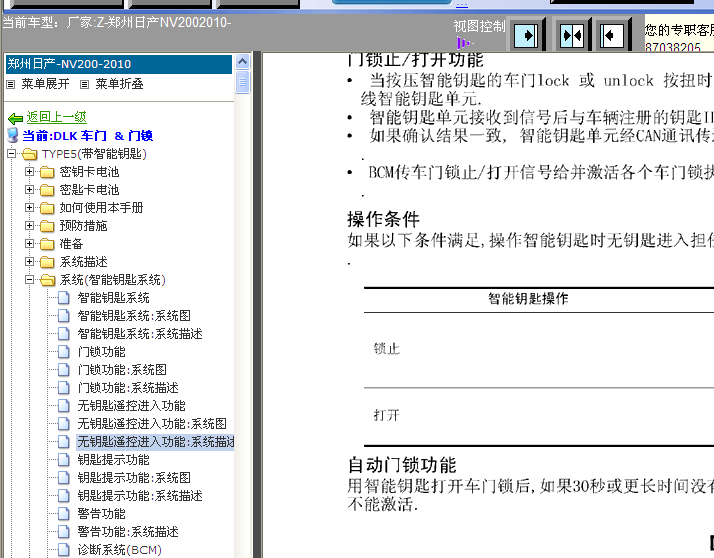This screenshot has width=714, height=558.
Task: Open 钥匙提示功能:系统描述 page
Action: pyautogui.click(x=140, y=496)
